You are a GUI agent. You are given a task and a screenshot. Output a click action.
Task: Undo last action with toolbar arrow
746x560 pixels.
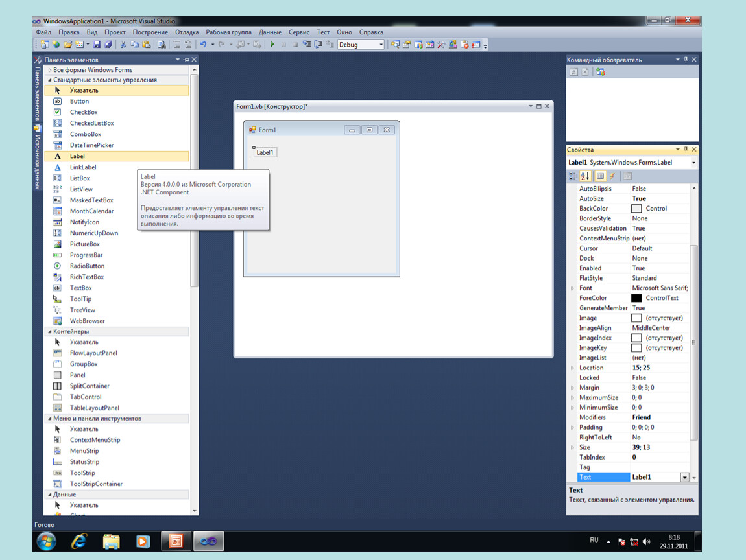coord(203,45)
